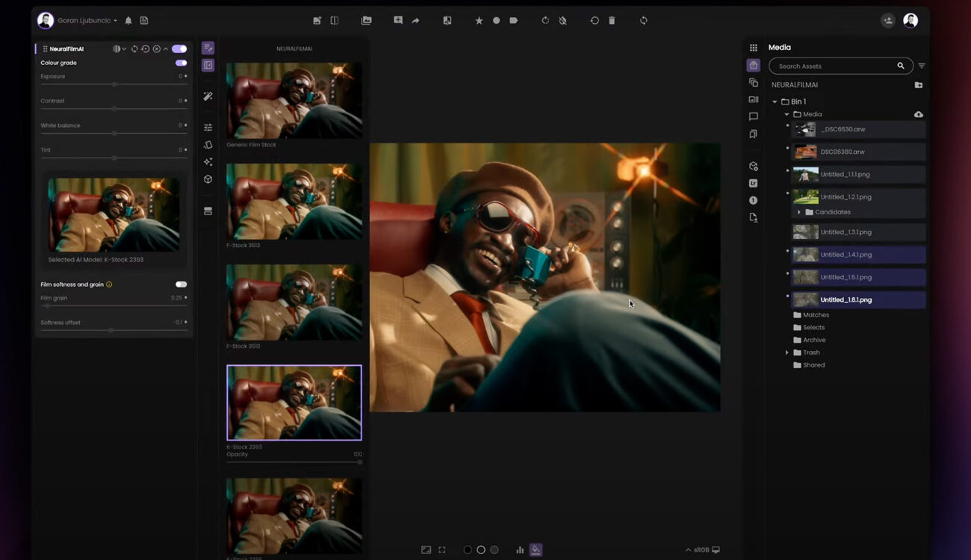Select the rotate/crop card tool icon
Screen dimensions: 971x560
[208, 145]
